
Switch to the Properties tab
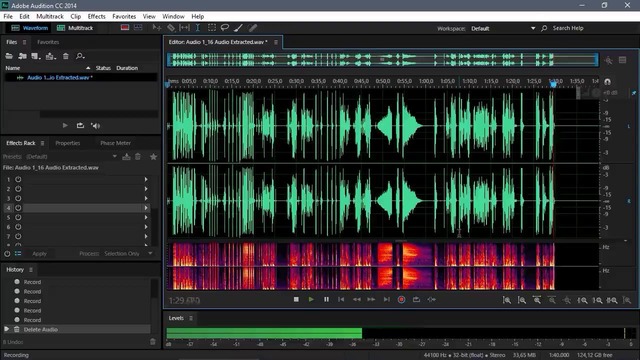point(68,143)
